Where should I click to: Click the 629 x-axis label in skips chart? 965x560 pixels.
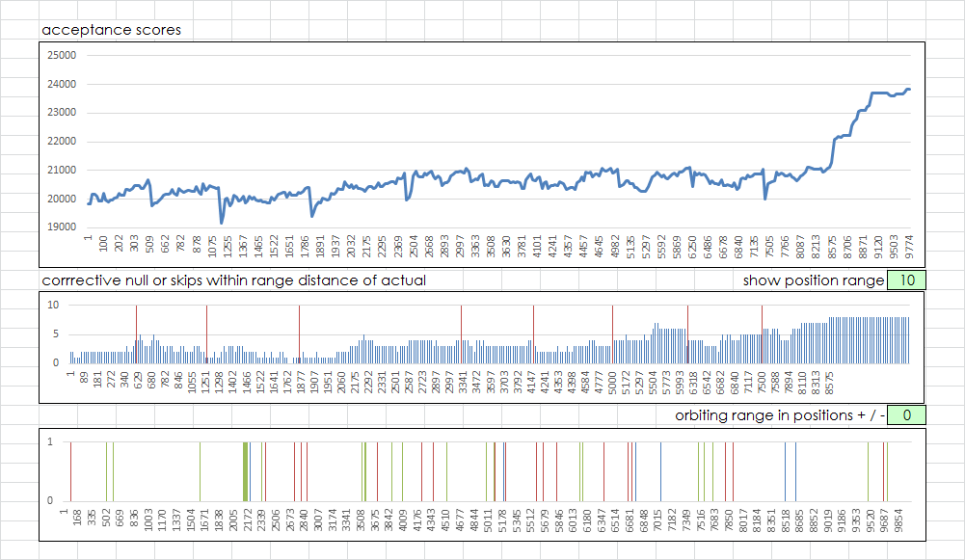(x=138, y=379)
